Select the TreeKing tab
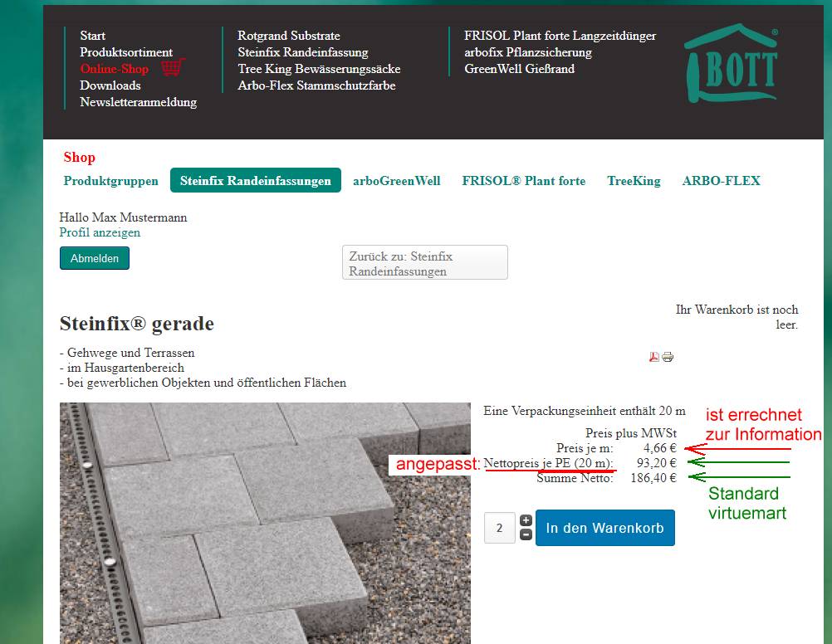This screenshot has width=832, height=644. (x=634, y=181)
